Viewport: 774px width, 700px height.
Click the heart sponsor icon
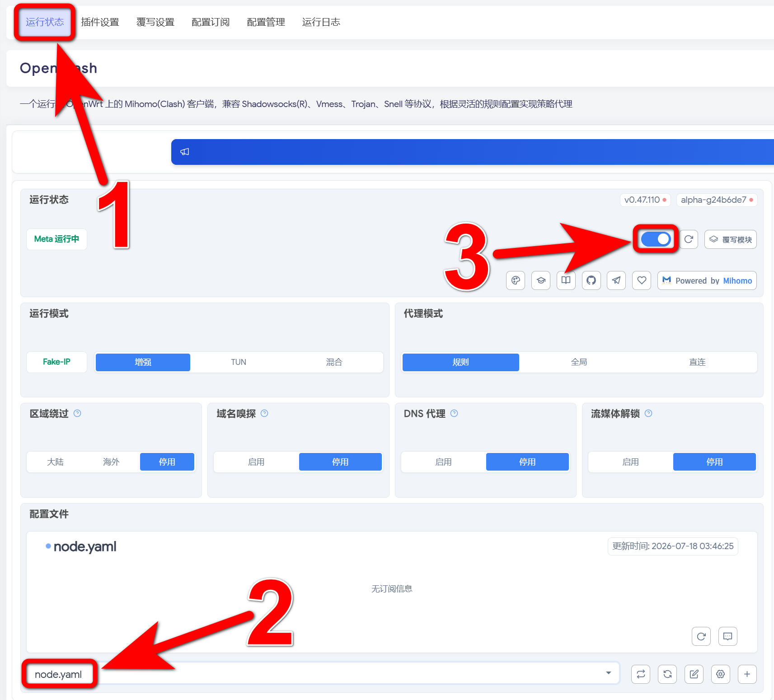642,280
